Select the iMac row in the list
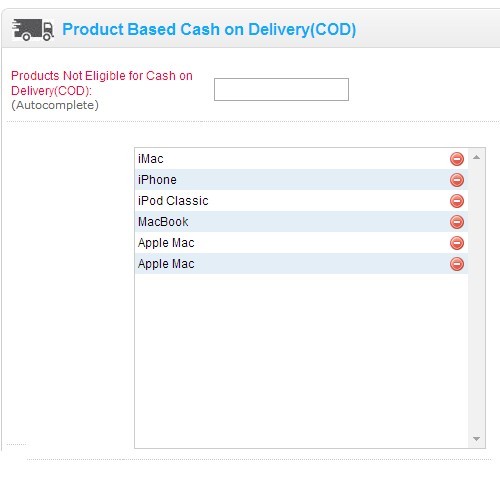The width and height of the screenshot is (500, 500). 301,159
